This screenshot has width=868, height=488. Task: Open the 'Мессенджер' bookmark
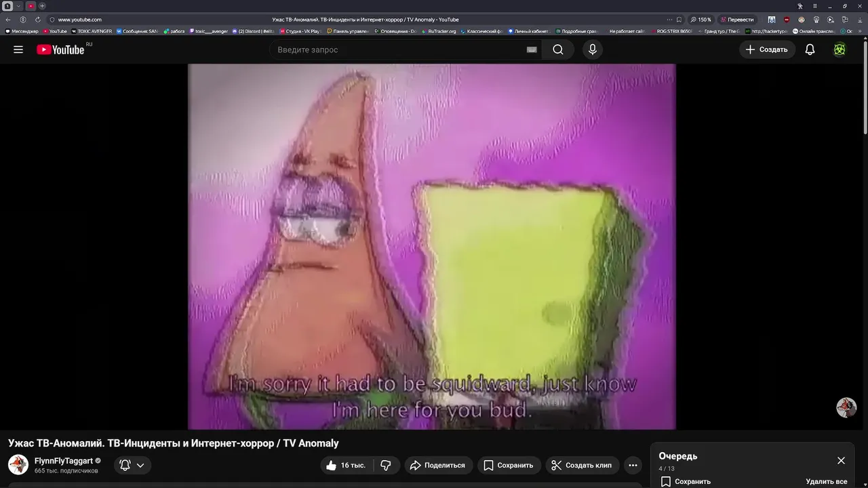pyautogui.click(x=23, y=31)
